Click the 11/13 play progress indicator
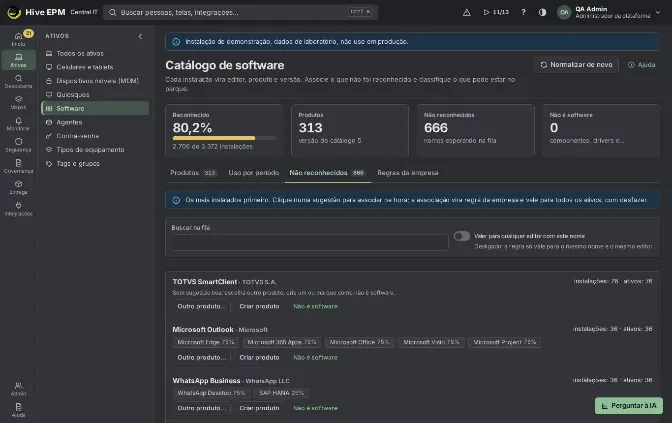The height and width of the screenshot is (423, 672). (496, 12)
